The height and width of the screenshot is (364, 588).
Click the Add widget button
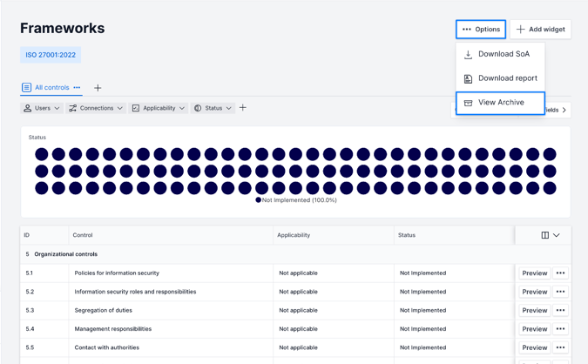[540, 30]
